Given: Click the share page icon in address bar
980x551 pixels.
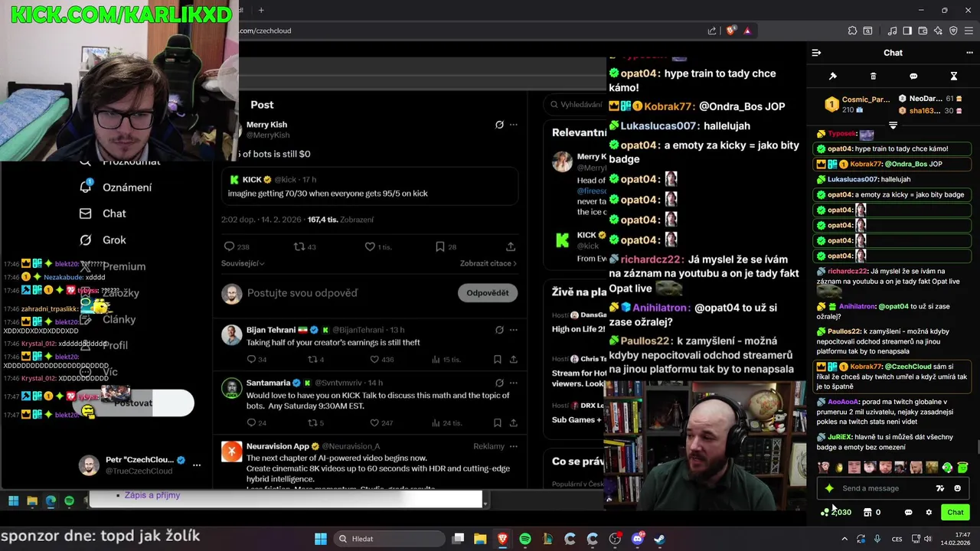Looking at the screenshot, I should [x=712, y=31].
